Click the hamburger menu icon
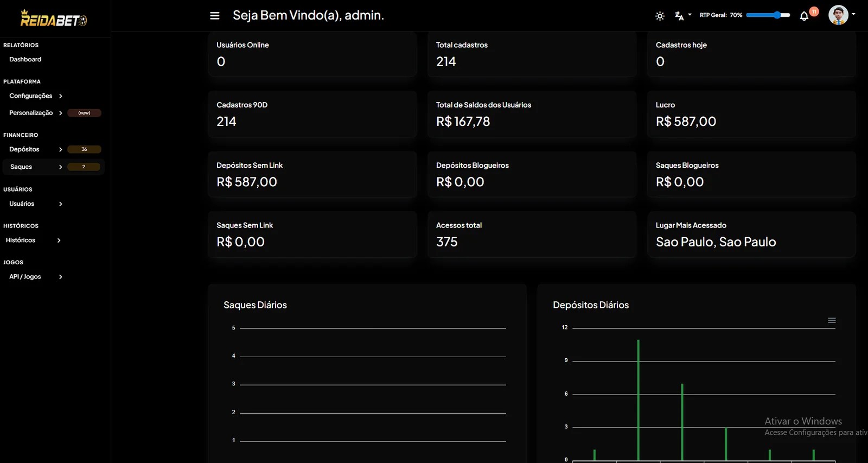 click(215, 16)
